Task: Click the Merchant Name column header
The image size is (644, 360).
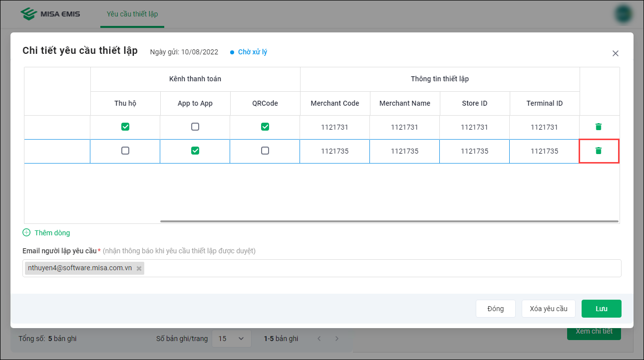Action: click(x=405, y=103)
